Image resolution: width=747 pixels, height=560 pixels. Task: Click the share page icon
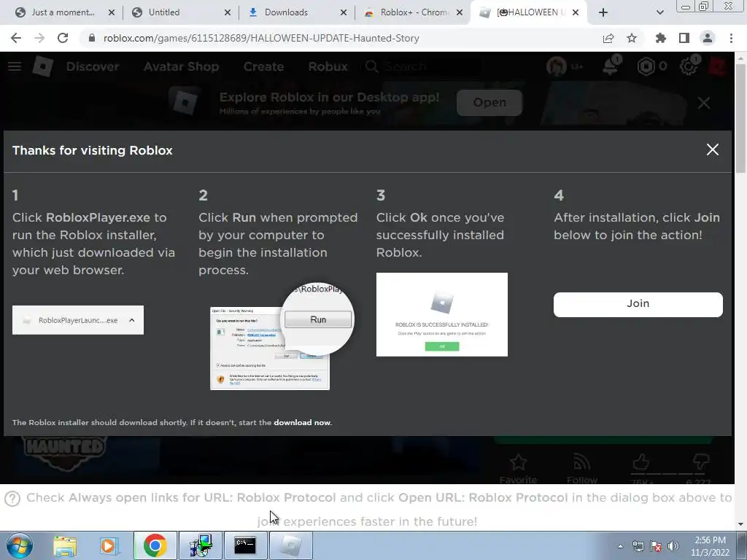608,38
